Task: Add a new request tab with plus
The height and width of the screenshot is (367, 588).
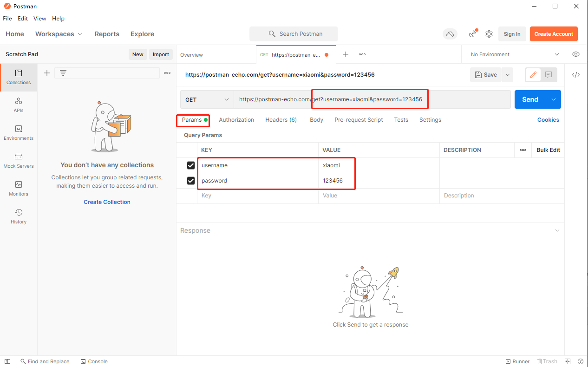Action: (346, 54)
